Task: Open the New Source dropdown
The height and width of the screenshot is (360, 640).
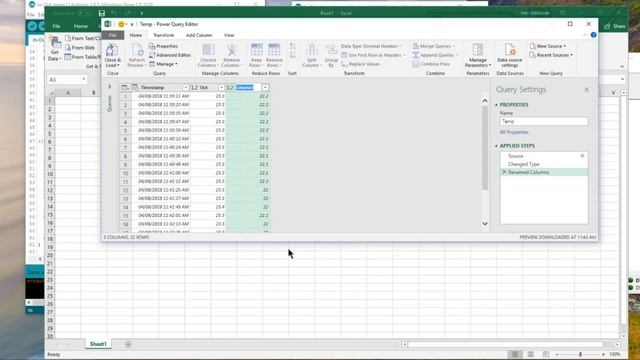Action: pyautogui.click(x=548, y=46)
